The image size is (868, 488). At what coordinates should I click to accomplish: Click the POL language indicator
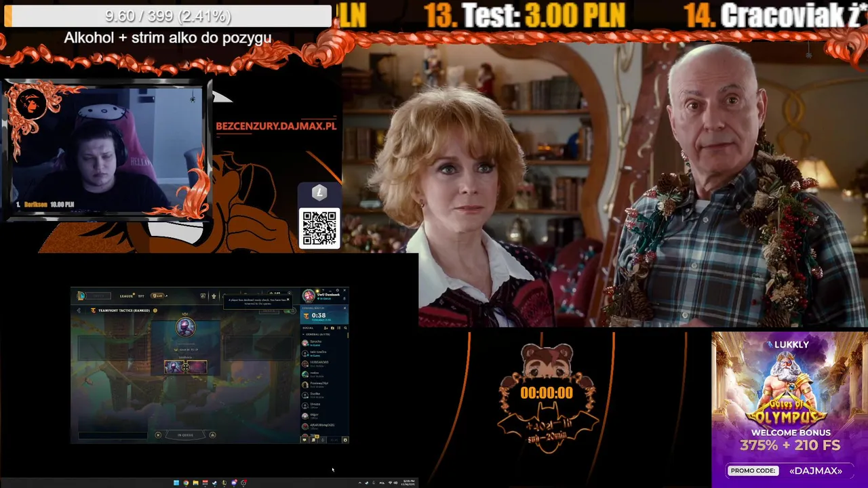[382, 483]
